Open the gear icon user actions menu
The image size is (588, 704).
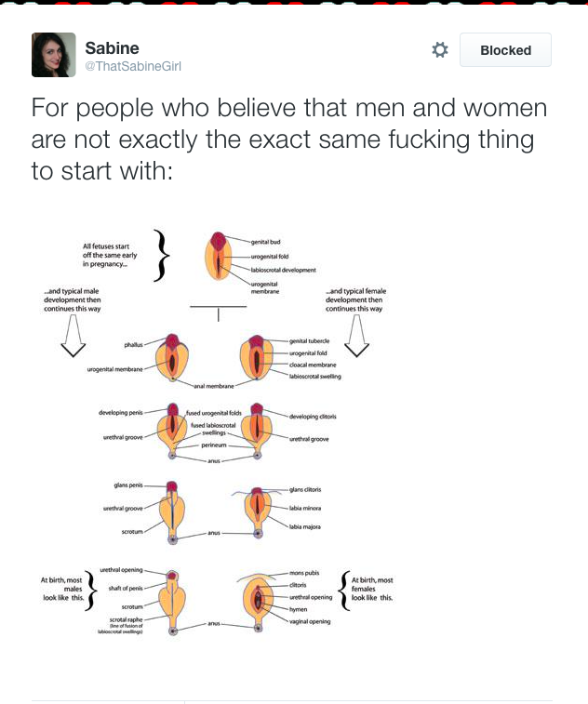[x=440, y=50]
